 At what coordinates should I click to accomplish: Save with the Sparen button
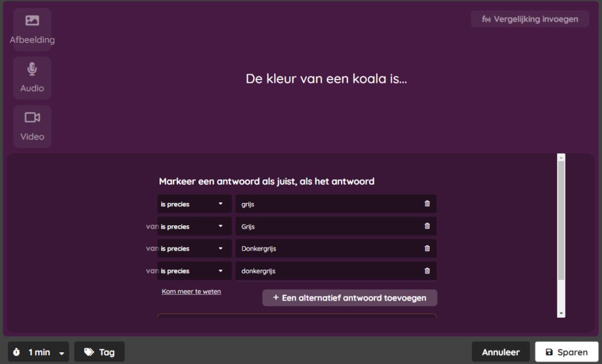tap(567, 352)
